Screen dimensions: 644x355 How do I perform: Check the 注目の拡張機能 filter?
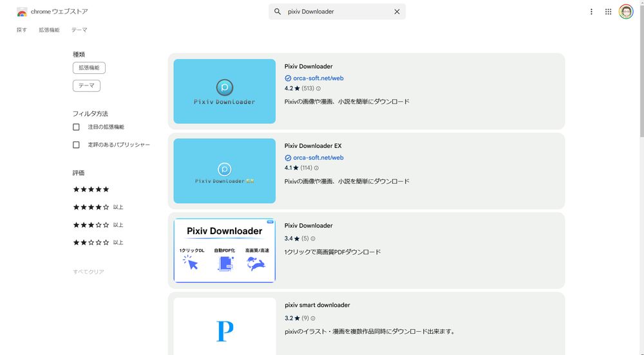(x=76, y=127)
